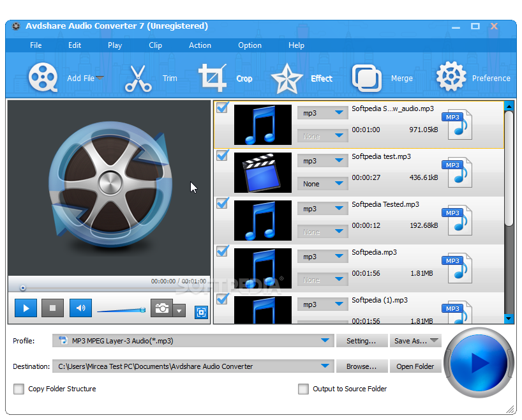Select music note thumbnail of Softpedia S...w_audio.mp3
522x420 pixels.
coord(263,124)
